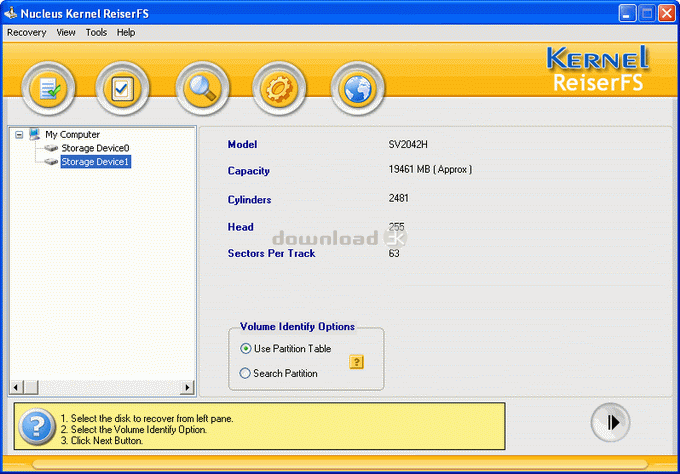Click the Head label
This screenshot has height=474, width=680.
click(241, 227)
